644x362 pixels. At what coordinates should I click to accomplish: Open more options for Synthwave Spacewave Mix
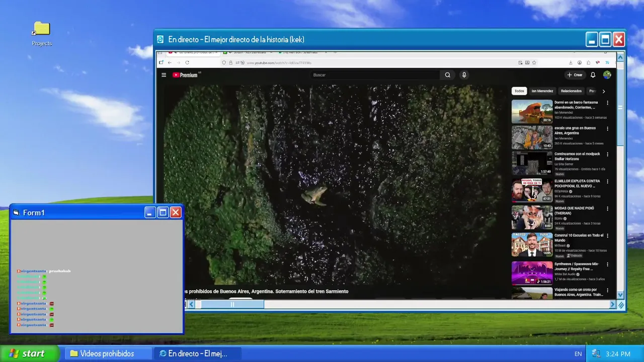click(607, 264)
